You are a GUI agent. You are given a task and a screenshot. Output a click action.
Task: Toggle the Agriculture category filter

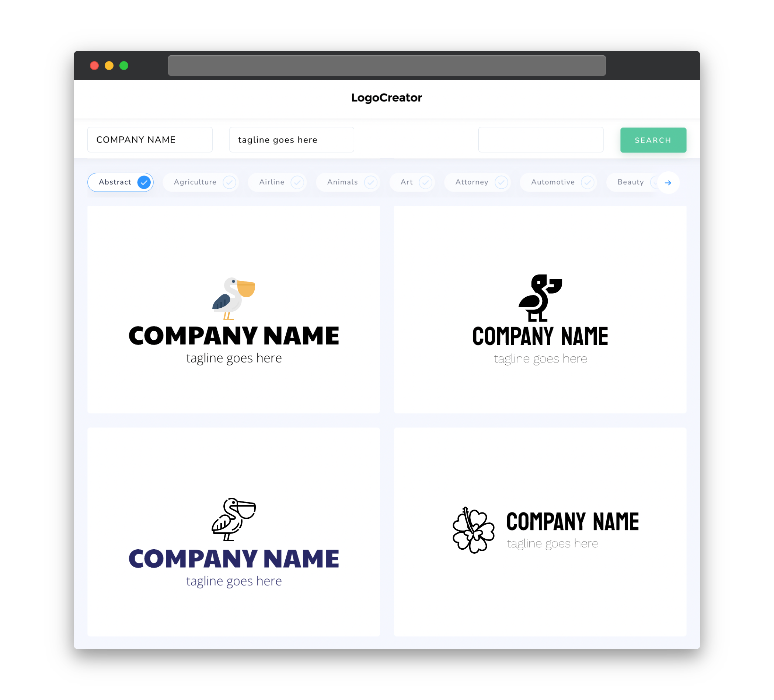click(x=203, y=182)
